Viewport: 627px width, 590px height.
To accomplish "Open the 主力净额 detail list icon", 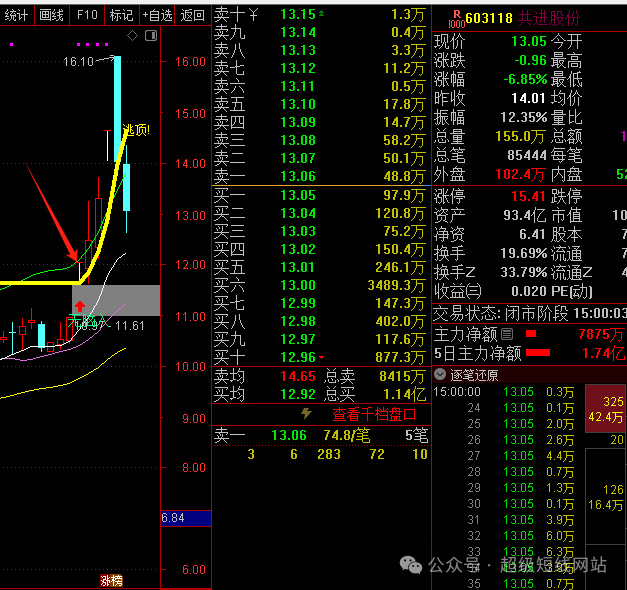I will 507,334.
